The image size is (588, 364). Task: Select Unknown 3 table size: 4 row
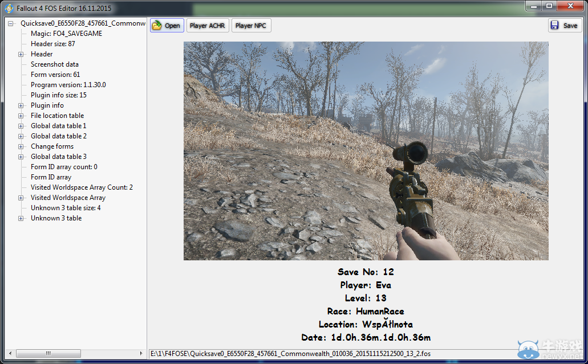point(66,208)
